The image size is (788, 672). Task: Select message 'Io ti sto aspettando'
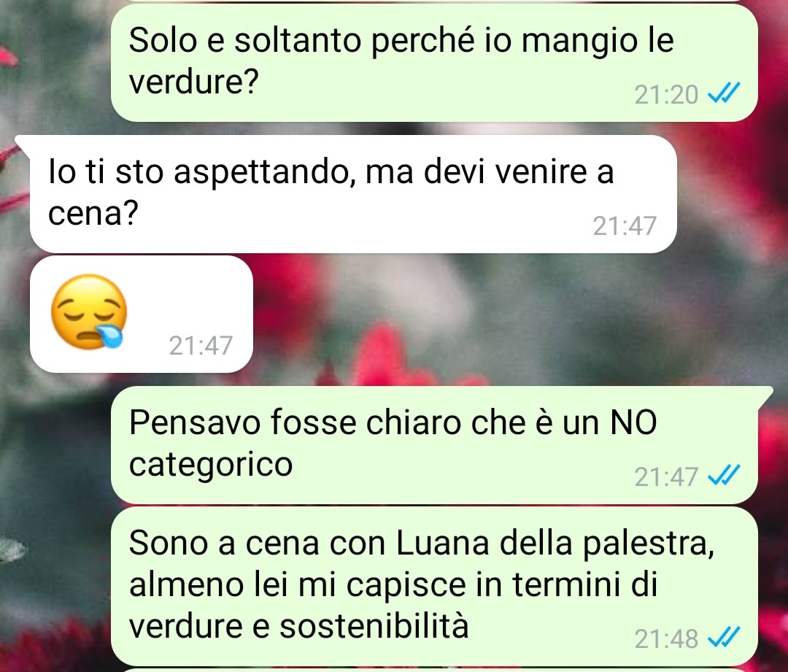pos(353,193)
